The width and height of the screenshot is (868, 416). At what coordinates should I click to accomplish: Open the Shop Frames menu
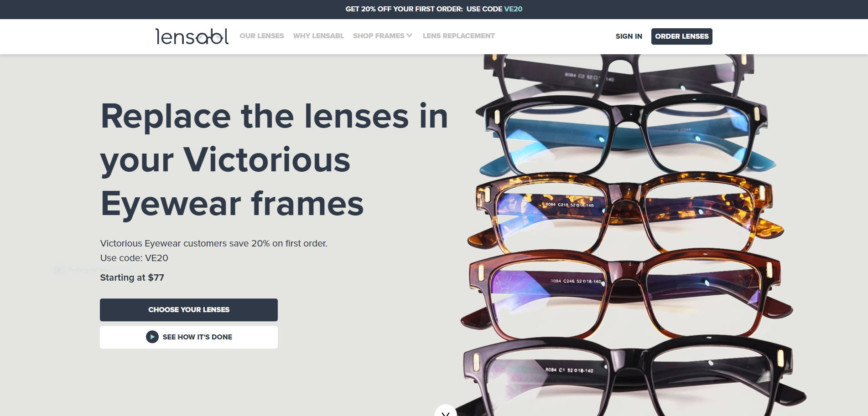click(382, 36)
